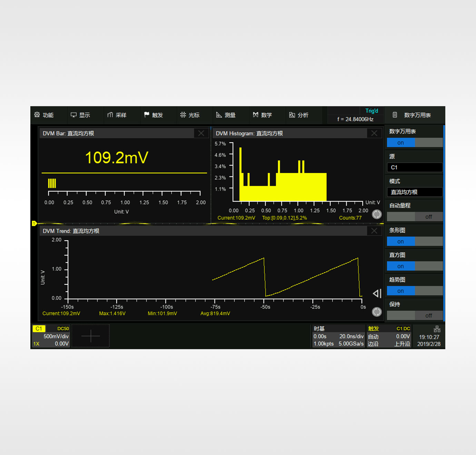Open the 时基 timebase settings box
Screen dimensions: 476x455
pos(338,336)
